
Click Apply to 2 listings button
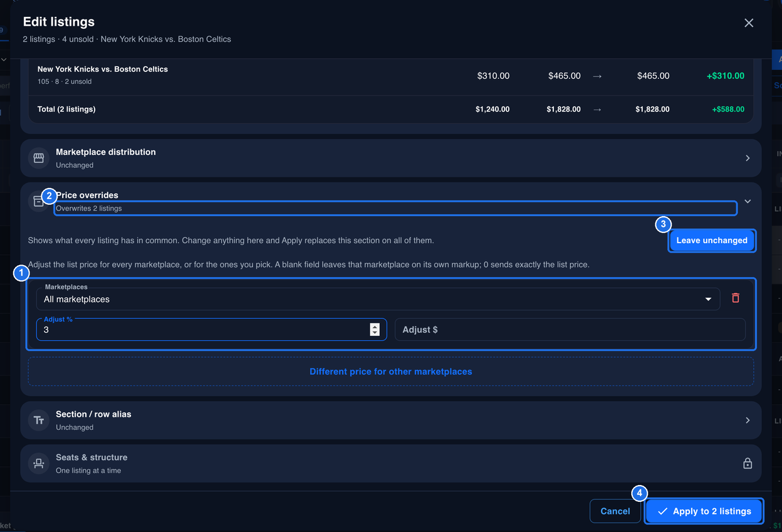[704, 511]
